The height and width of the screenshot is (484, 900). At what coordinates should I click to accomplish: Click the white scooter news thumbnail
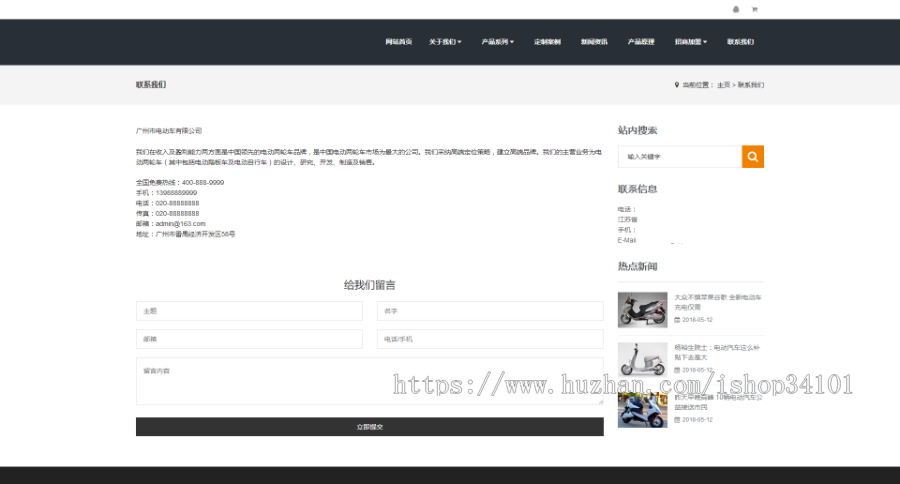[642, 359]
